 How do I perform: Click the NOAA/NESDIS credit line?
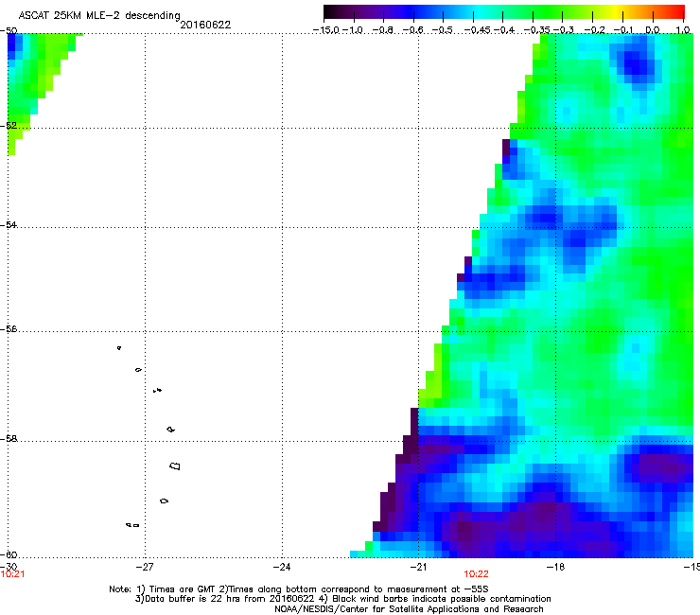click(x=409, y=609)
